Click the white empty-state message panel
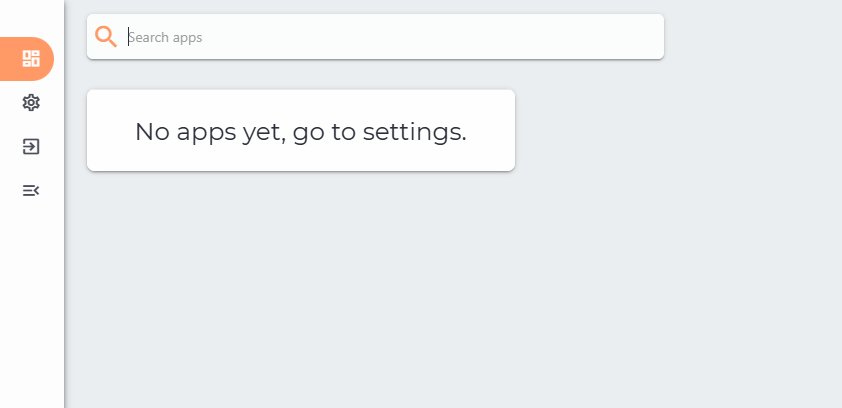The width and height of the screenshot is (842, 408). (301, 130)
